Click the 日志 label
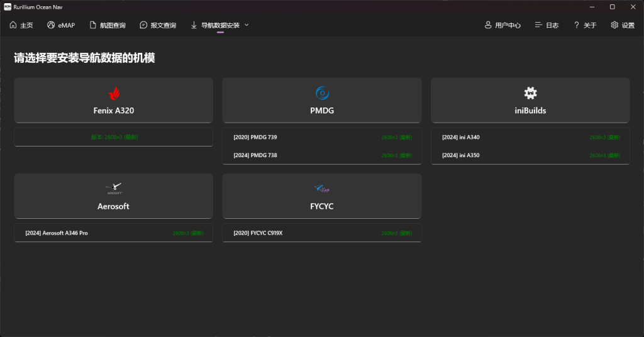This screenshot has height=337, width=644. (x=552, y=25)
